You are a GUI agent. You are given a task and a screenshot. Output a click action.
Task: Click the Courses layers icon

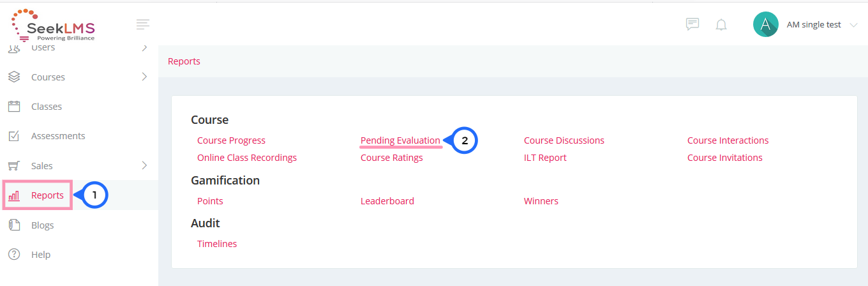pyautogui.click(x=14, y=77)
